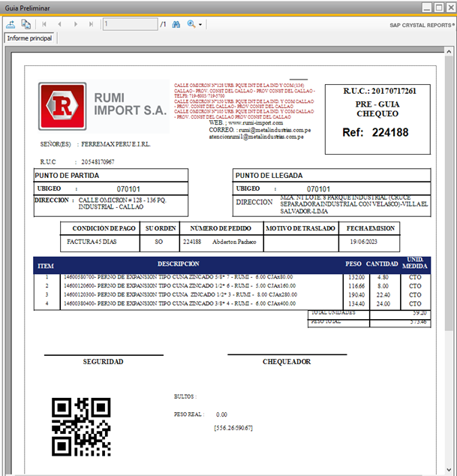Click the scroll down arrow
The image size is (457, 476).
tap(449, 470)
